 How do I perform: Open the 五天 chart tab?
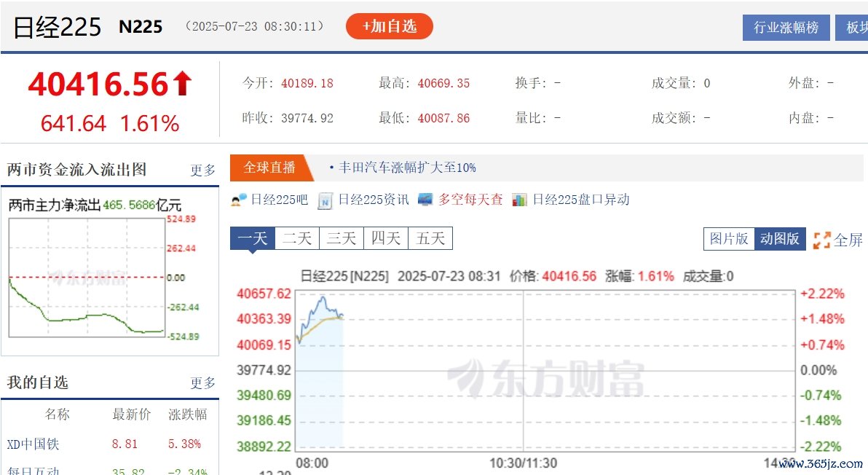coord(430,239)
